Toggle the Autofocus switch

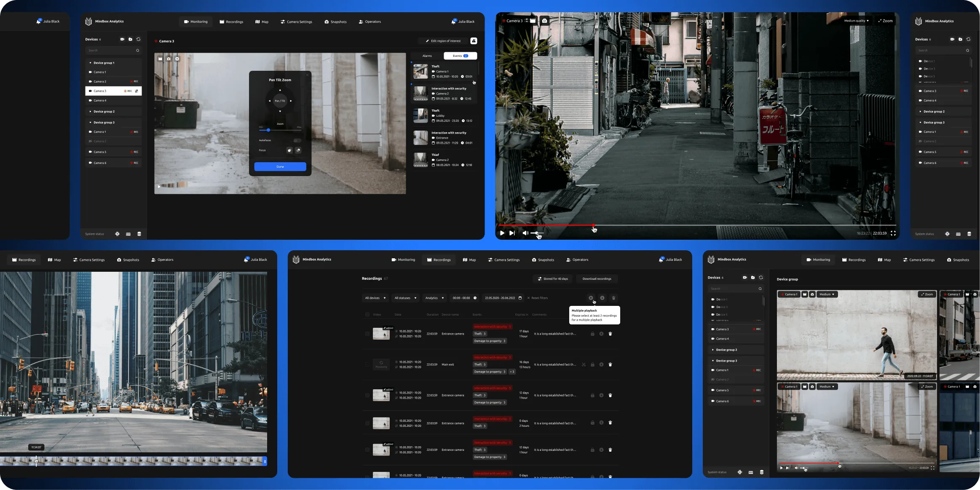pyautogui.click(x=297, y=140)
